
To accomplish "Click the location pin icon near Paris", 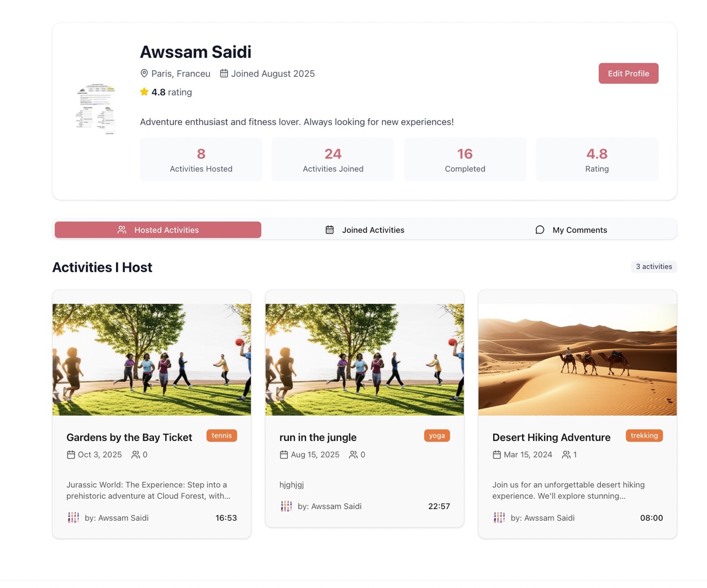I will [144, 73].
